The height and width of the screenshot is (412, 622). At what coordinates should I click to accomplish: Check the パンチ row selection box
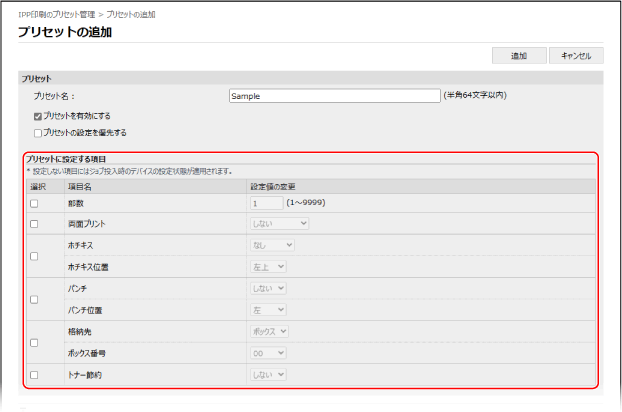34,299
